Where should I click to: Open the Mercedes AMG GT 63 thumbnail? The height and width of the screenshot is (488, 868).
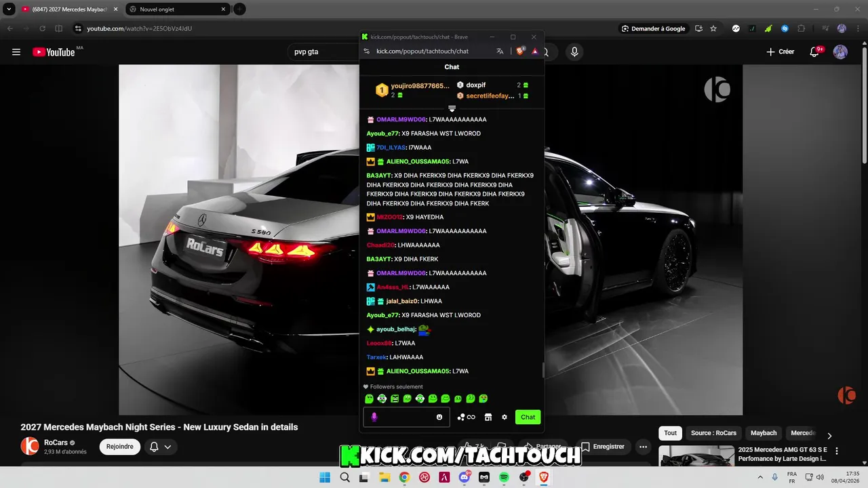click(696, 456)
